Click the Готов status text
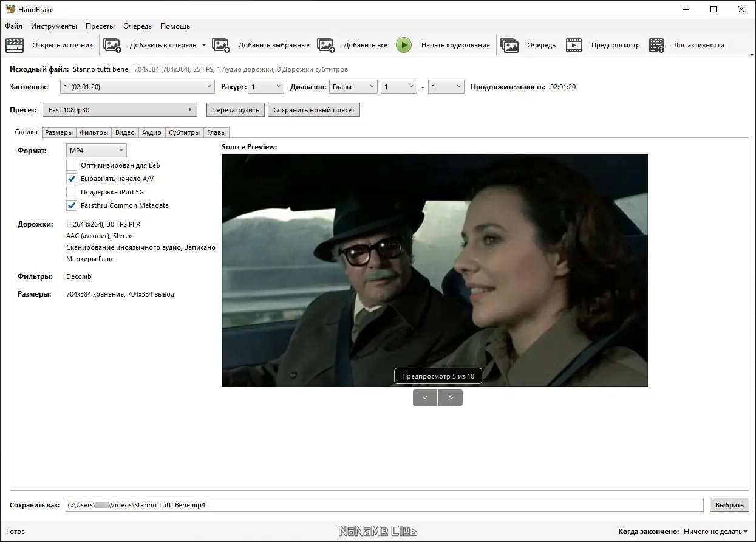756x542 pixels. click(x=16, y=531)
